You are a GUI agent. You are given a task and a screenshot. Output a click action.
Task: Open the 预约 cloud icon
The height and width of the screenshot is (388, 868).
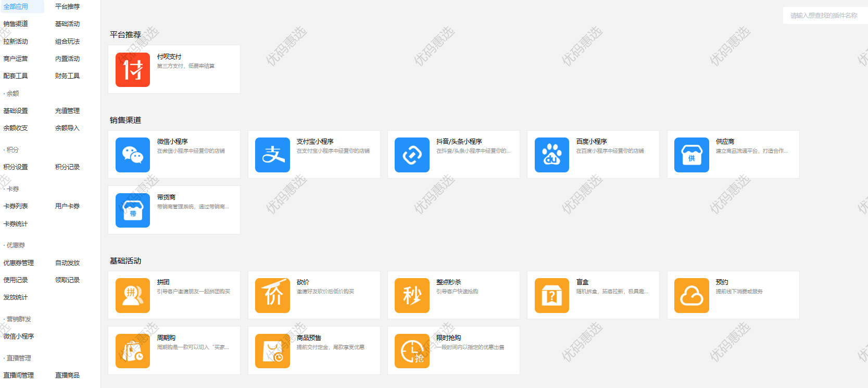[691, 295]
